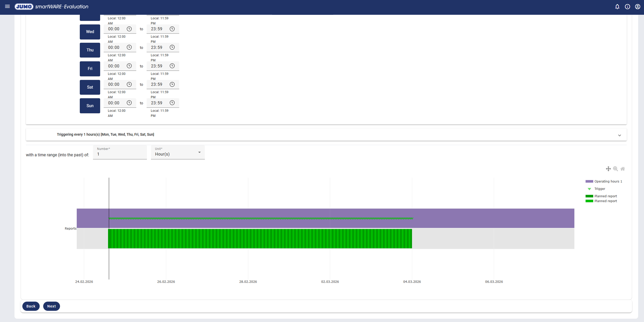Toggle the Fri day button
Viewport: 644px width, 322px height.
[90, 69]
